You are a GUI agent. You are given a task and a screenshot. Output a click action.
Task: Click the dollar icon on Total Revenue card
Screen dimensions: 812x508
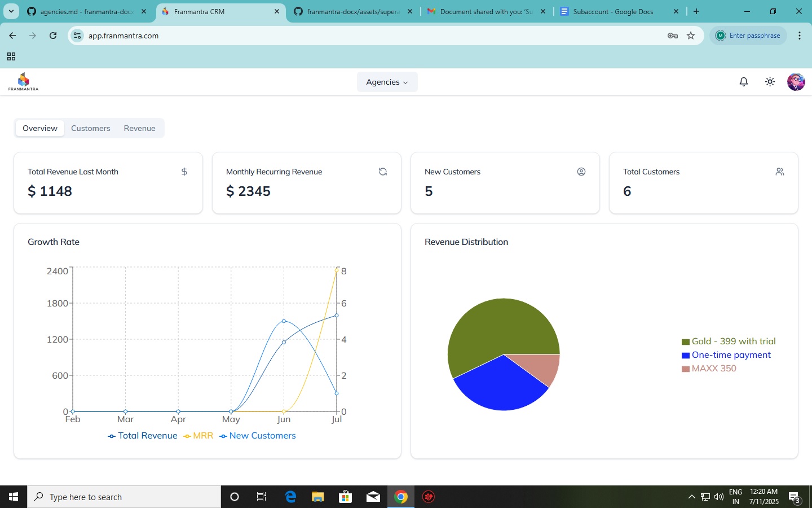click(184, 172)
